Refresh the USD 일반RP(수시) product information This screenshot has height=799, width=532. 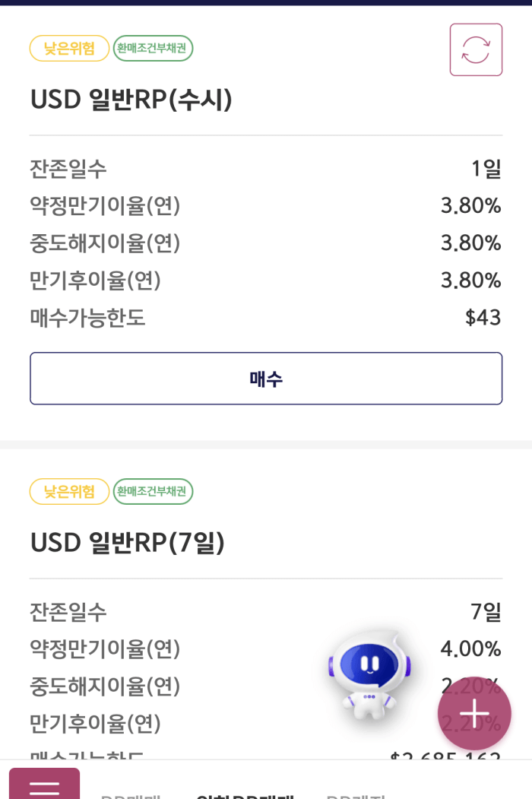(x=476, y=49)
